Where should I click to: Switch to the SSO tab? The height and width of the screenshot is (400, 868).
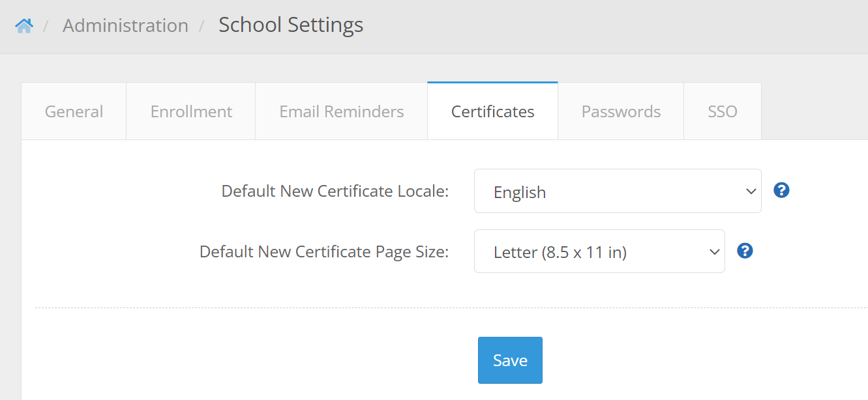tap(723, 111)
